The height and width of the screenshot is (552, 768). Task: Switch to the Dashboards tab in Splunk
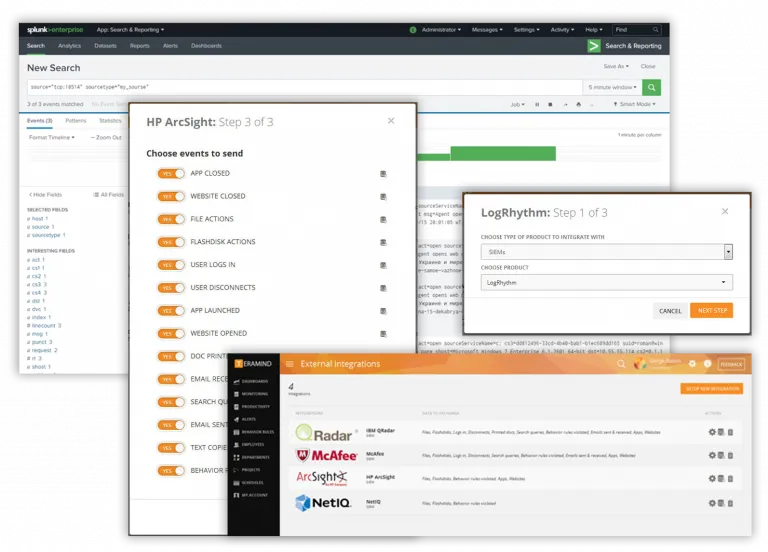click(x=206, y=46)
